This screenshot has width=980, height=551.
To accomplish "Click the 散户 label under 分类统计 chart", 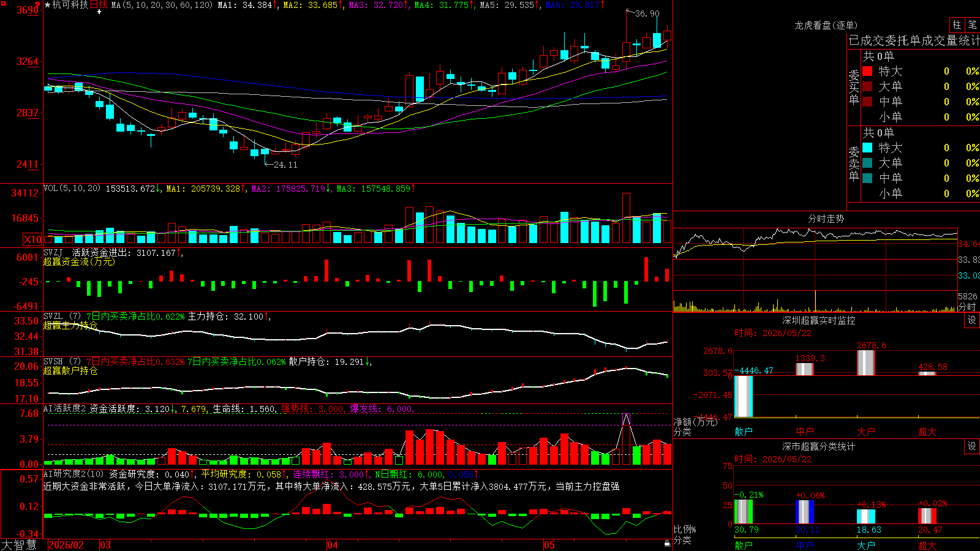I will tap(744, 545).
